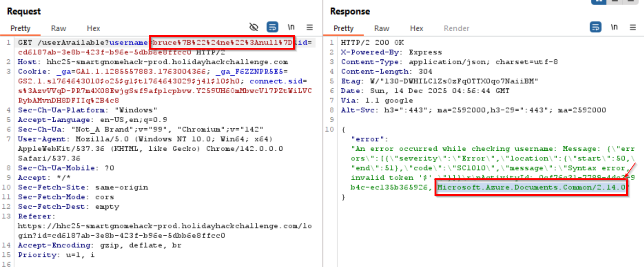Toggle word wrap in the Request panel
Screen dimensions: 644x267
tap(272, 27)
